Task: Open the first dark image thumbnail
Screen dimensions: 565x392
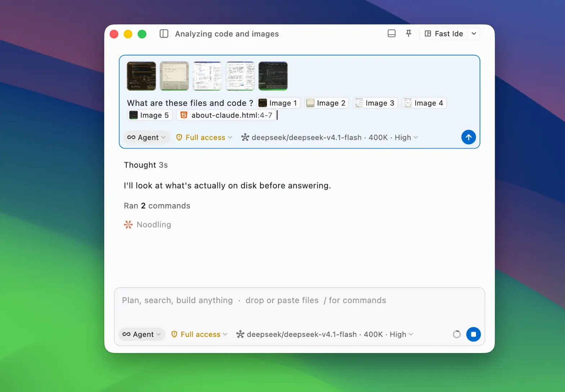Action: point(141,76)
